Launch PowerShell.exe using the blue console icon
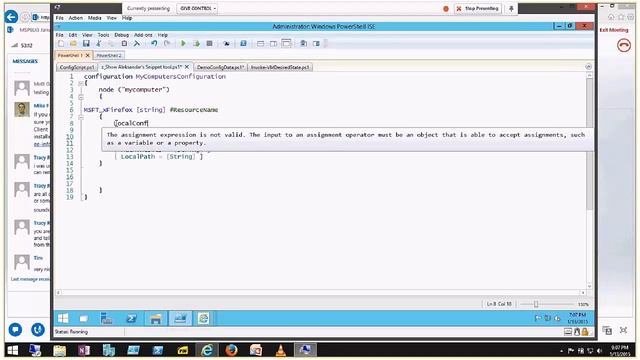Viewport: 640px width, 360px height. (243, 44)
